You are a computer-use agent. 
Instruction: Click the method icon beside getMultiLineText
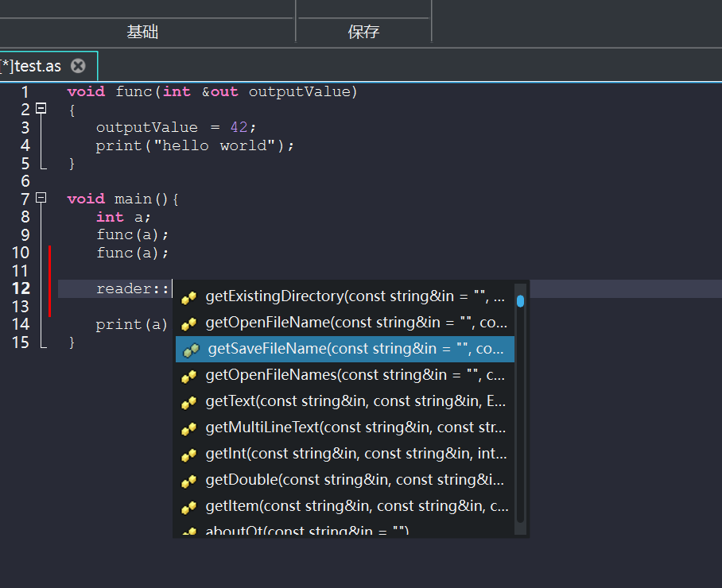coord(188,429)
